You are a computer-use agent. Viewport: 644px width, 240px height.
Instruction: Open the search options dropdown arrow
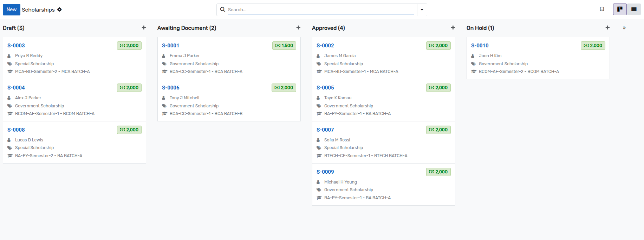[x=422, y=9]
